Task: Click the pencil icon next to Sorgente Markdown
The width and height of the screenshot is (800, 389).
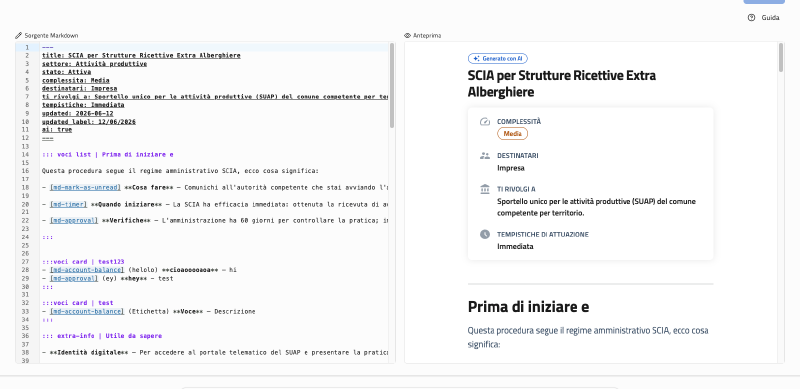Action: point(19,36)
